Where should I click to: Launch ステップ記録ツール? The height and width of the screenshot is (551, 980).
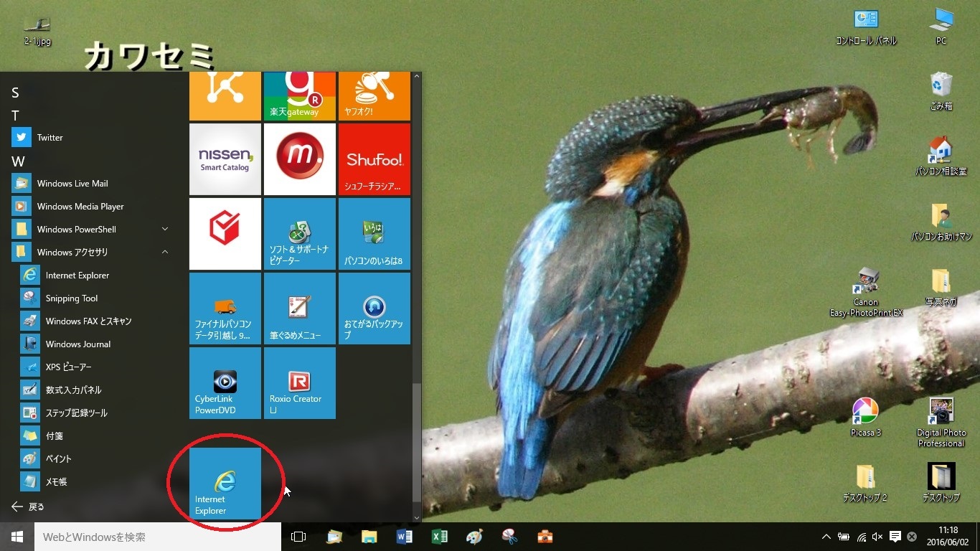click(95, 413)
